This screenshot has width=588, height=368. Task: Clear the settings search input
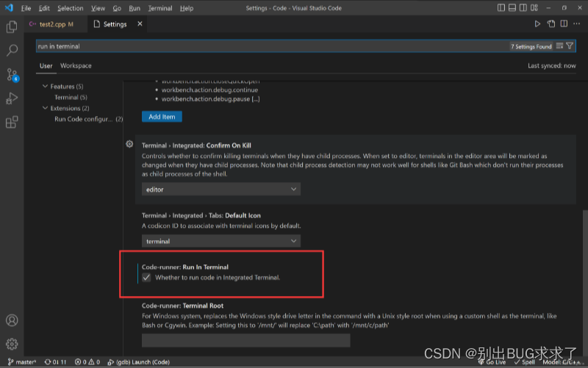tap(559, 46)
